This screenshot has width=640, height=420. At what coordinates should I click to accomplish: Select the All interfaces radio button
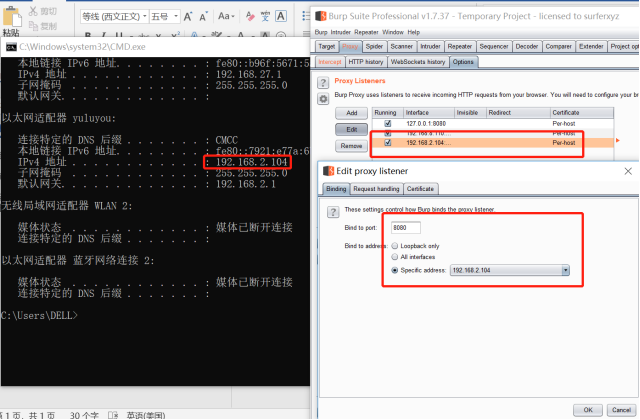pyautogui.click(x=395, y=257)
